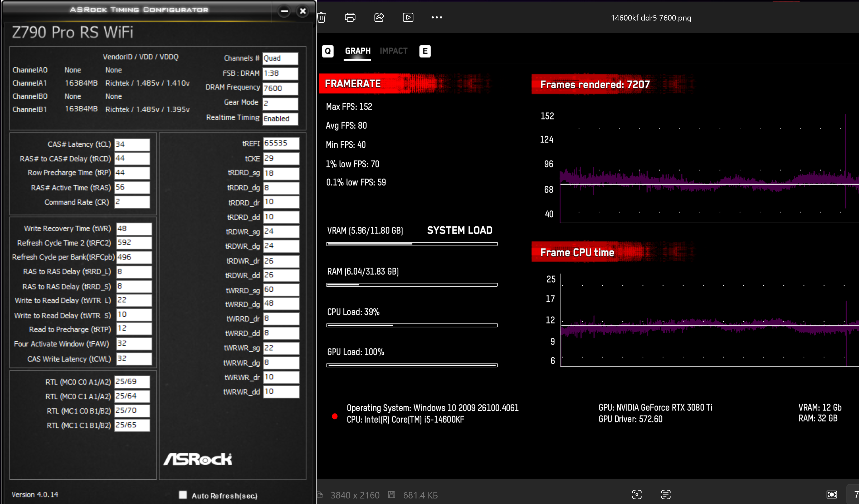Open the share icon
Screen dimensions: 859x504
point(379,17)
